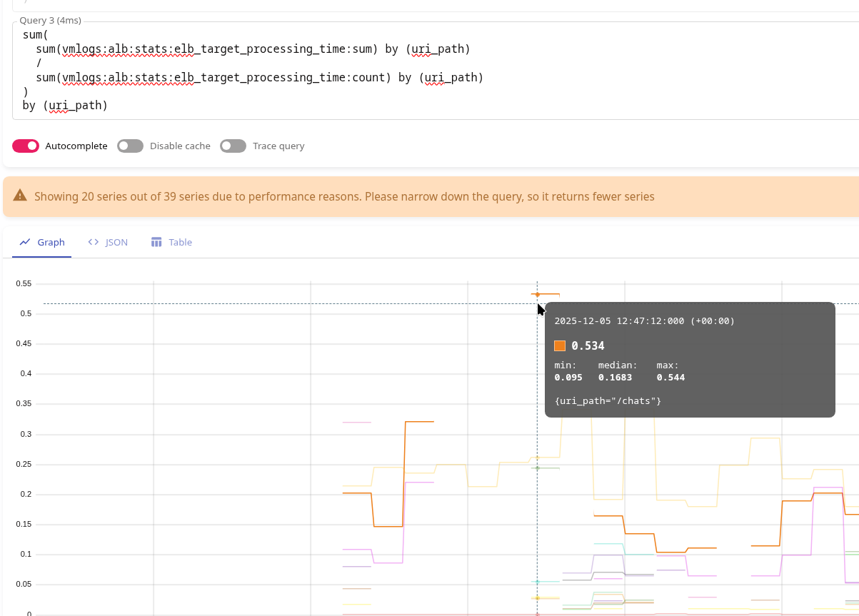Click the green data point near 0.245
The height and width of the screenshot is (616, 859).
pos(538,468)
